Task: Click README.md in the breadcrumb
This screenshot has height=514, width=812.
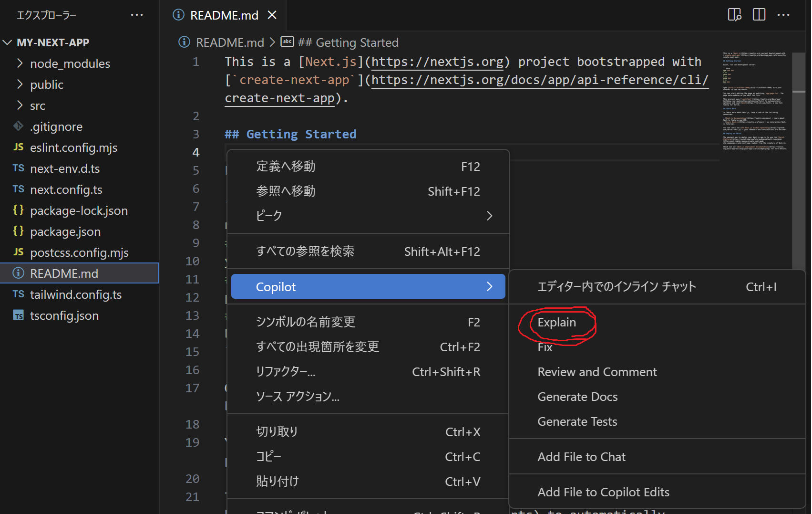Action: [x=230, y=42]
